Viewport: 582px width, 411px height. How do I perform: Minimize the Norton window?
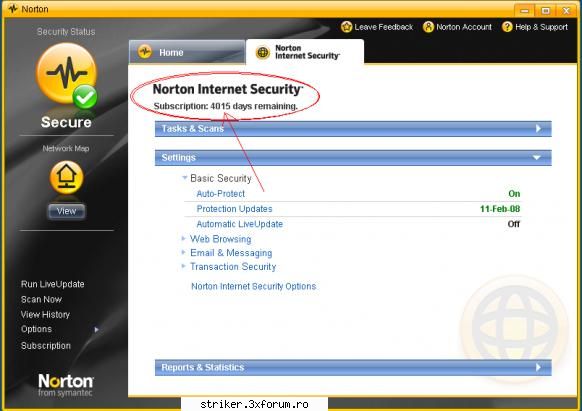pyautogui.click(x=524, y=10)
